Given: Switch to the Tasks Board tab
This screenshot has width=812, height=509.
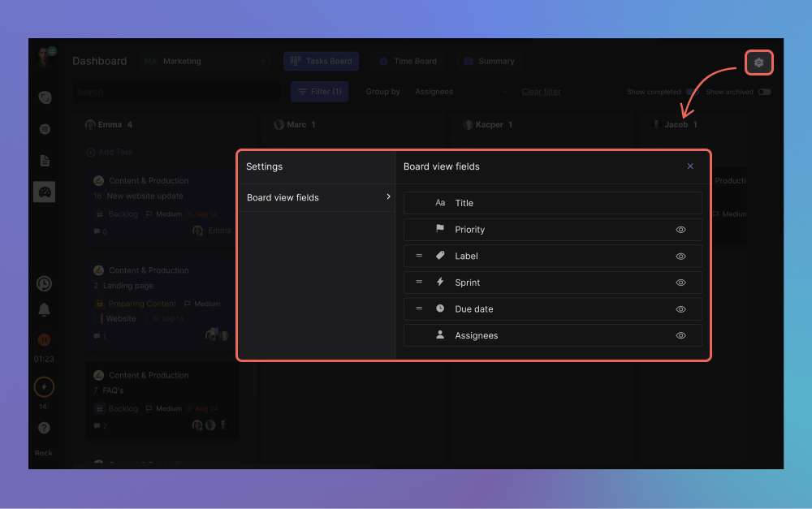Looking at the screenshot, I should click(x=321, y=61).
